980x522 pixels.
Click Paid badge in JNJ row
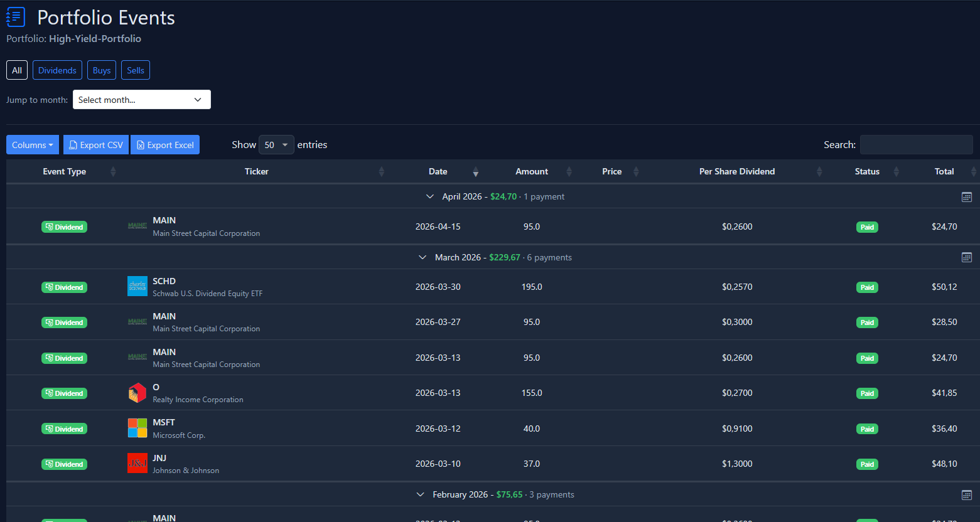[867, 464]
